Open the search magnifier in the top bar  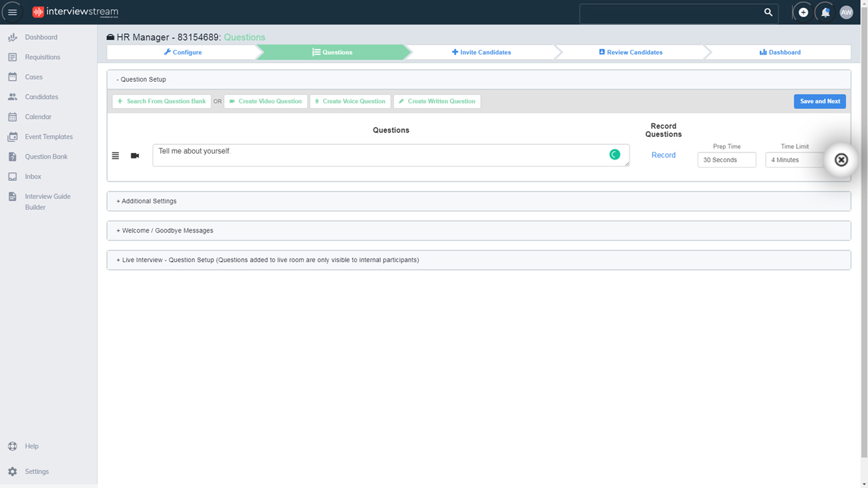tap(768, 12)
